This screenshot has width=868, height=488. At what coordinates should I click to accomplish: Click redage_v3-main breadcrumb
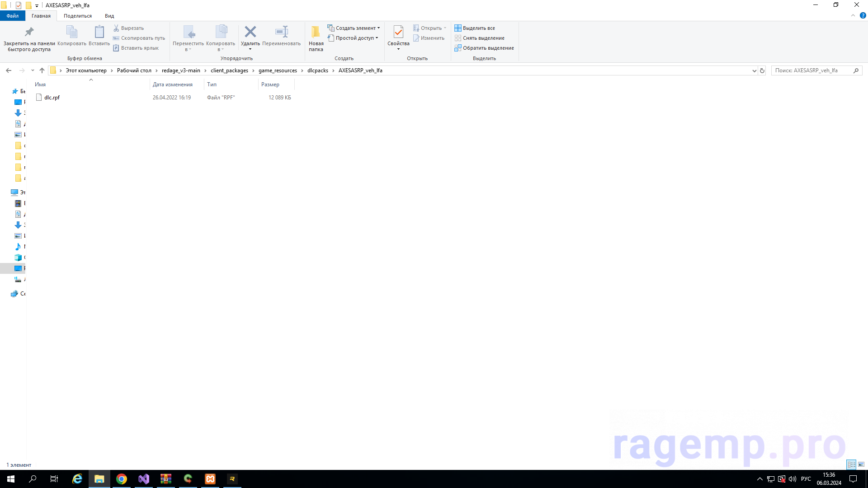(x=181, y=70)
